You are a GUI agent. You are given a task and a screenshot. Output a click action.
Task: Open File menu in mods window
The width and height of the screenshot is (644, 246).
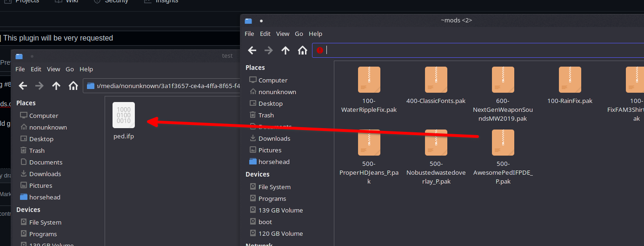click(249, 34)
